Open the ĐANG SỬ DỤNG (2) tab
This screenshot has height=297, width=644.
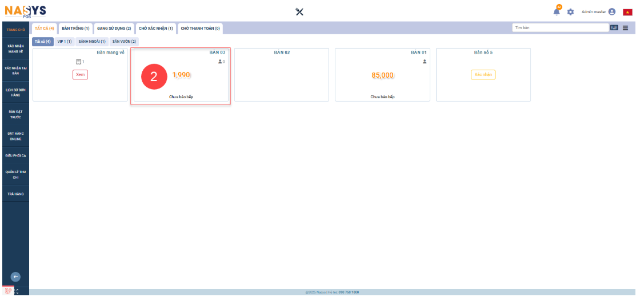[114, 28]
